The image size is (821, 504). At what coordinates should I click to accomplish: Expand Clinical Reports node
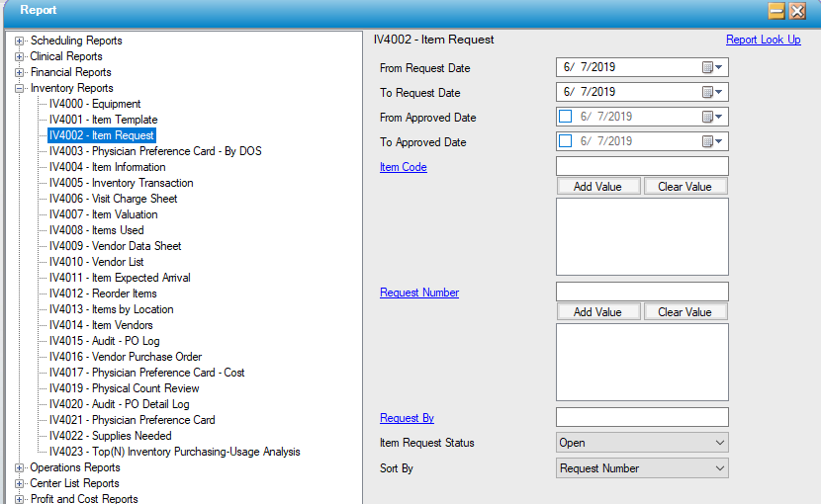[x=20, y=56]
